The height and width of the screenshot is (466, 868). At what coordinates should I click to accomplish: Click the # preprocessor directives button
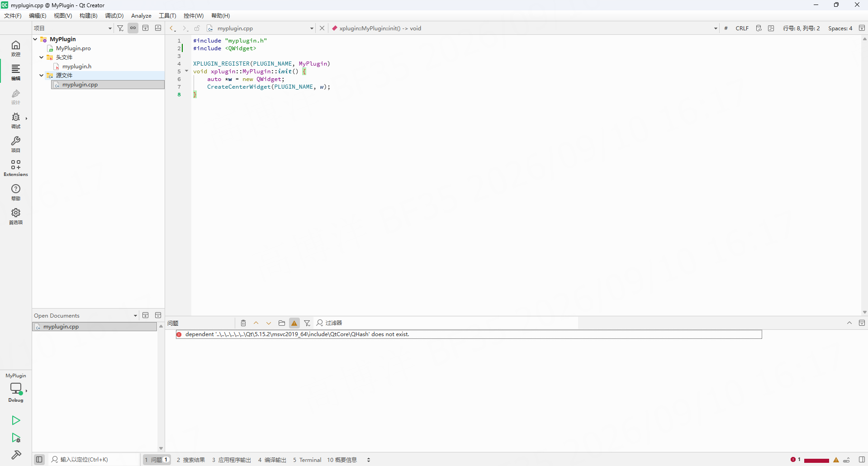pyautogui.click(x=726, y=28)
